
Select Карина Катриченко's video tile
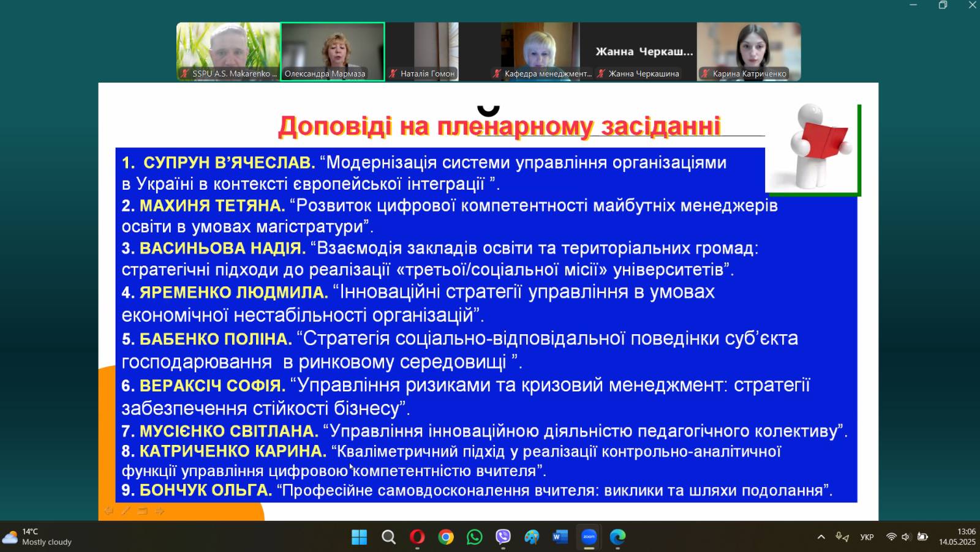point(748,51)
